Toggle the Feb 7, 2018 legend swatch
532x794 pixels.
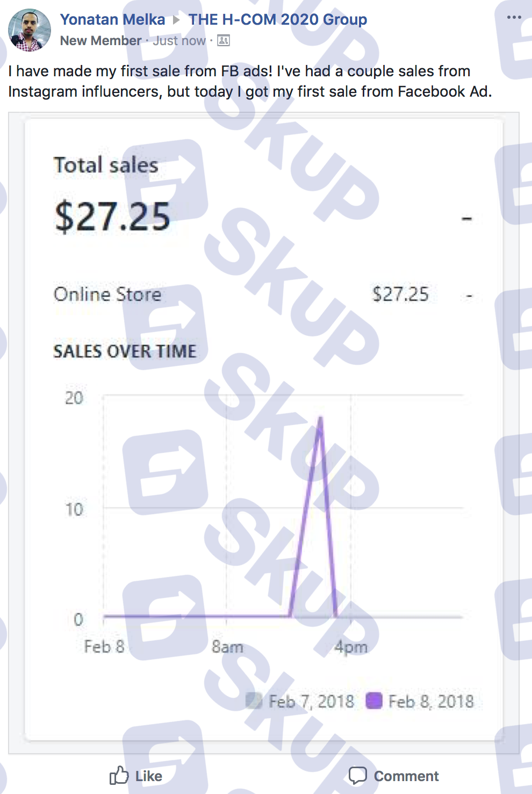(254, 701)
